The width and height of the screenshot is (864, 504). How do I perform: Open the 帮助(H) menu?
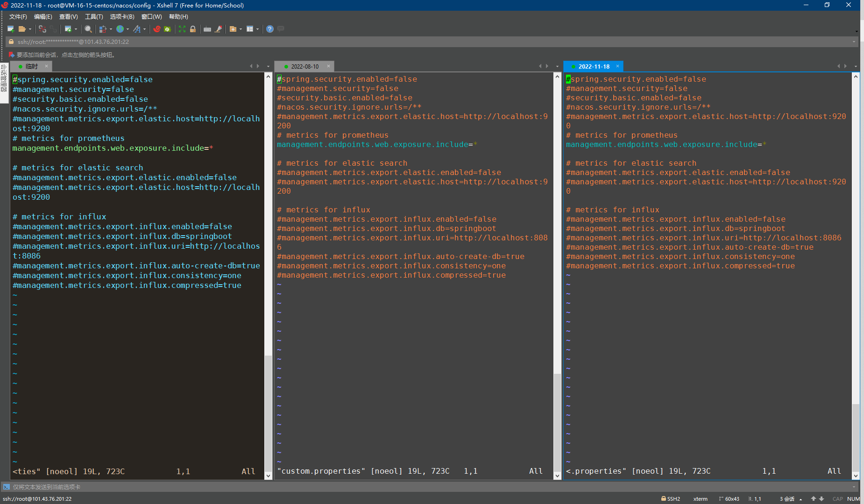pos(178,17)
